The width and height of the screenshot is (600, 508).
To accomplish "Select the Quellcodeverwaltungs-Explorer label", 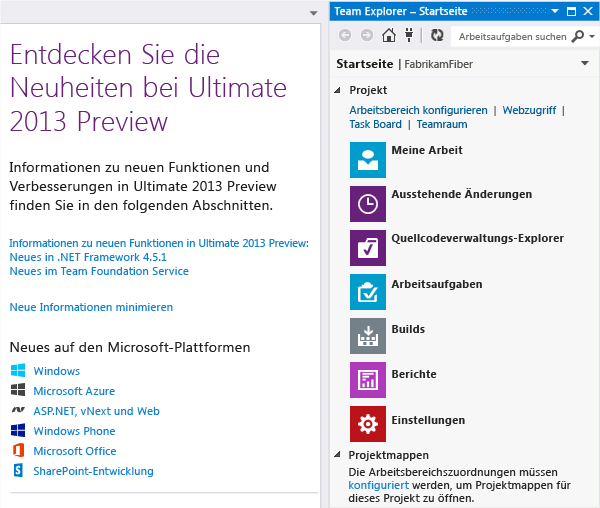I will pyautogui.click(x=478, y=238).
